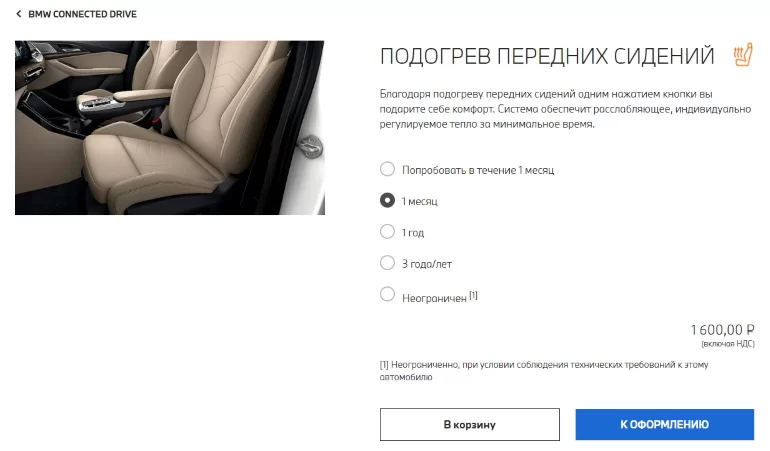Open the beige seat interior photo
Screen dimensions: 770x451
coord(170,128)
